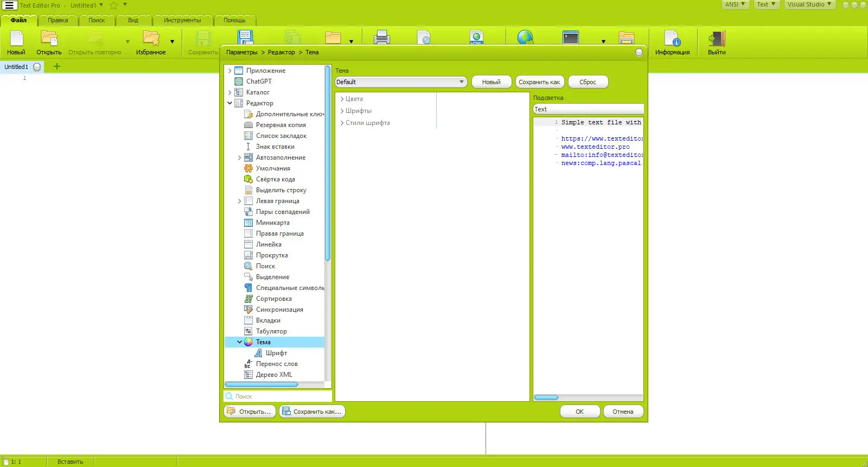This screenshot has height=467, width=868.
Task: Select Специальные символы tree item
Action: coord(290,288)
